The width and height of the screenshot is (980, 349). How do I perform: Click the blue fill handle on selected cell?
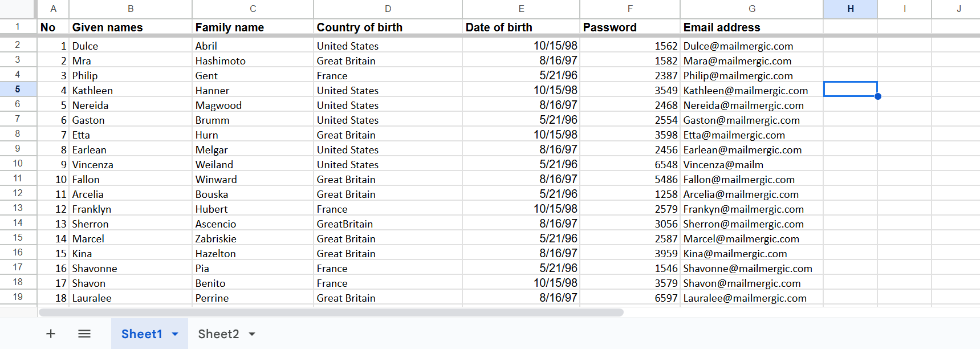(x=877, y=96)
